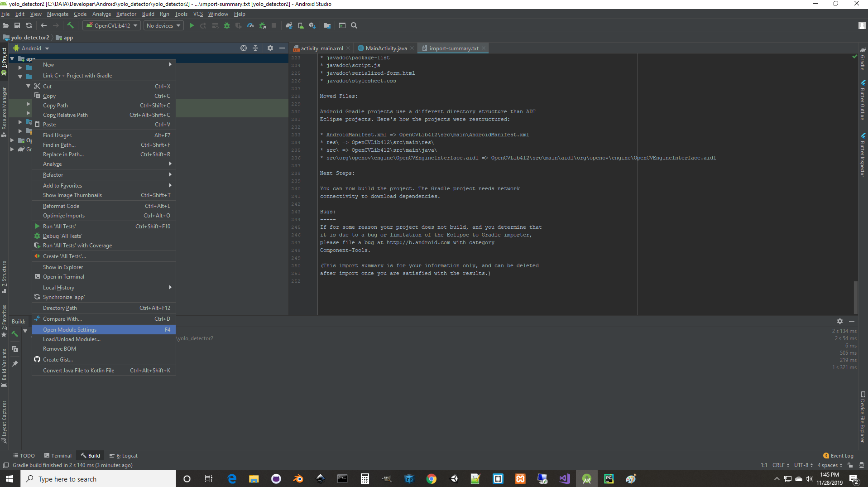Click the Save All toolbar icon
868x487 pixels.
(17, 26)
